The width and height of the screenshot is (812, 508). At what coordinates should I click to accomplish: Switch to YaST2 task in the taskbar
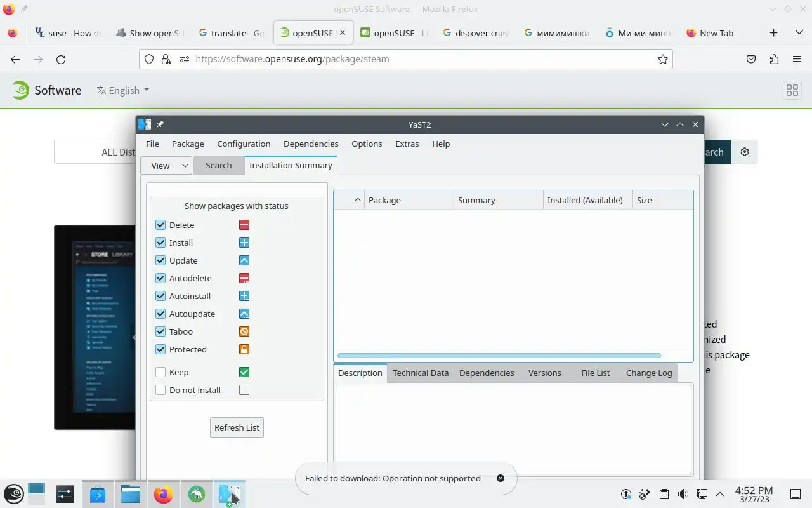click(x=230, y=493)
